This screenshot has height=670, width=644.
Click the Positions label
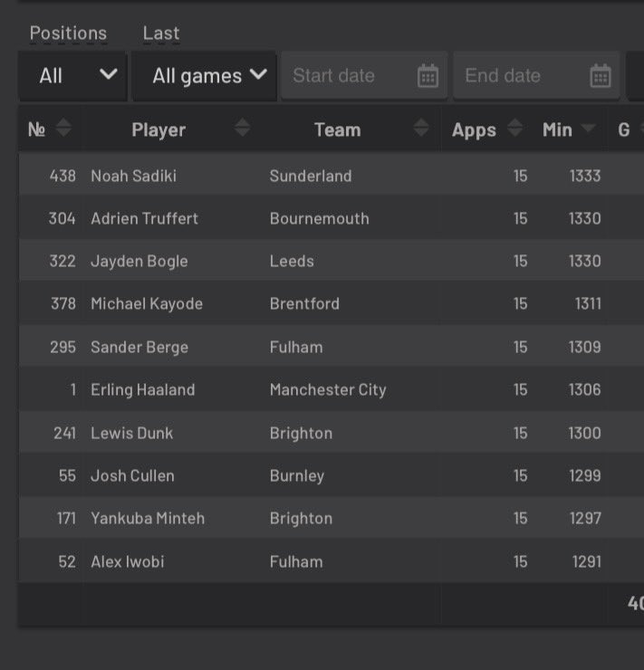coord(68,33)
